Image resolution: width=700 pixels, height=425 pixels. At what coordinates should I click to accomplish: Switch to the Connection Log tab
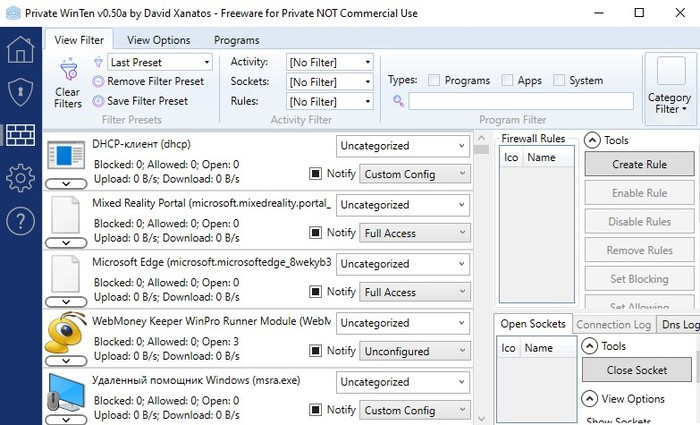615,324
